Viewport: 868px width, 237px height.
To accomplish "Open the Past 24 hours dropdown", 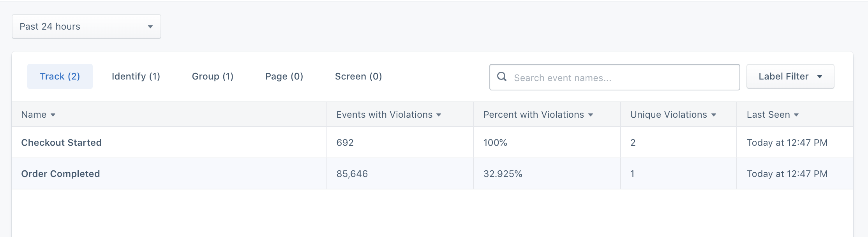I will pos(86,27).
